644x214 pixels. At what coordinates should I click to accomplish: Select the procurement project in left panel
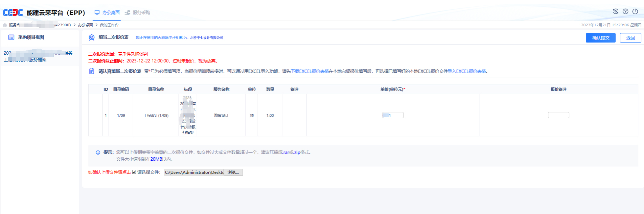tap(38, 56)
